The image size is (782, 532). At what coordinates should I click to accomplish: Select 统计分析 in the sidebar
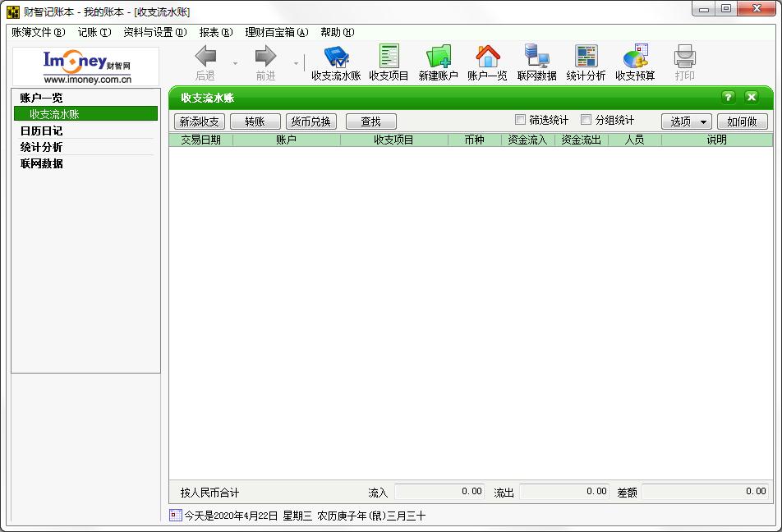(x=41, y=147)
